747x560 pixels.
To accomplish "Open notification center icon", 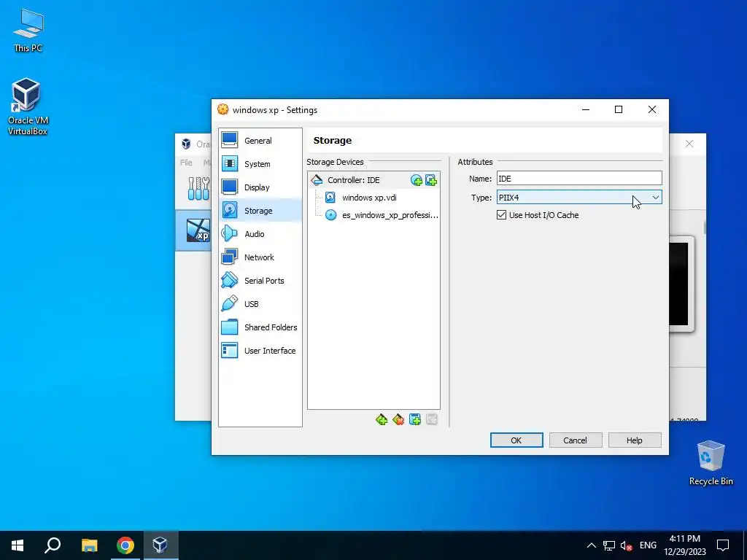I will point(723,545).
